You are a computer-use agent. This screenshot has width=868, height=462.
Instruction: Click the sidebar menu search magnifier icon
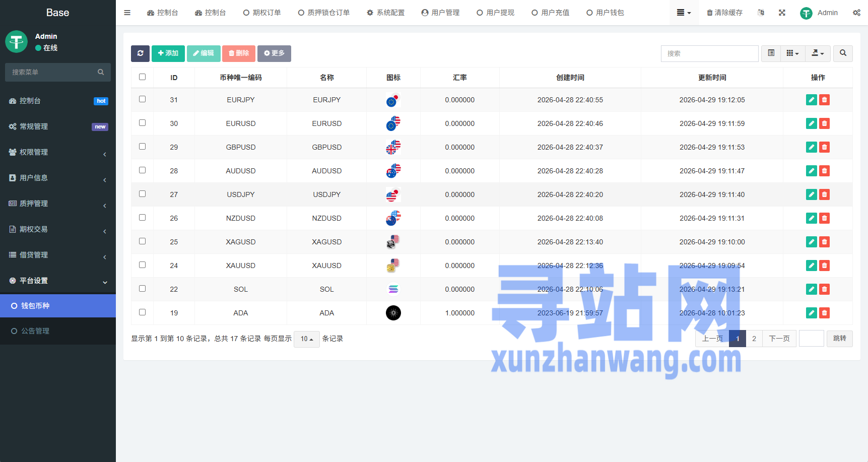coord(101,72)
